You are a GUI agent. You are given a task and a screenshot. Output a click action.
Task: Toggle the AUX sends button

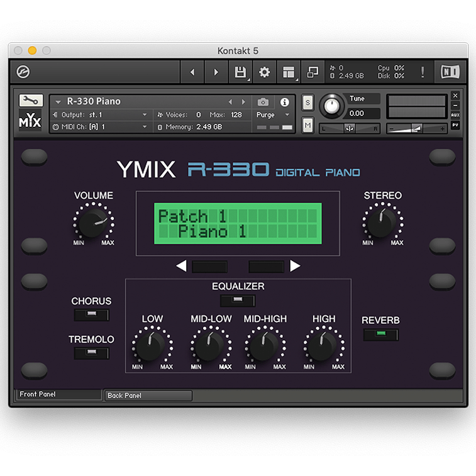(x=455, y=114)
